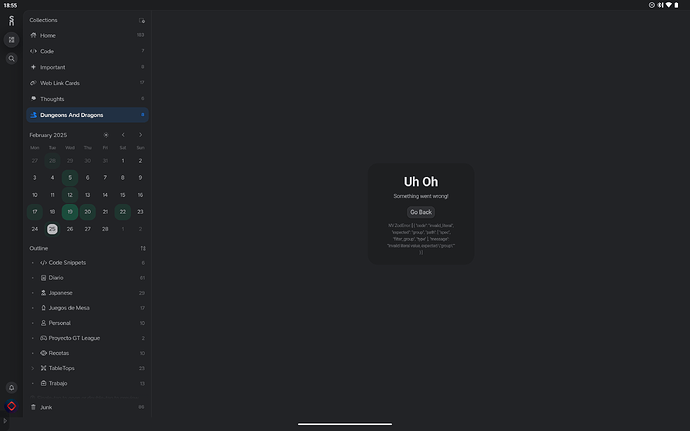The width and height of the screenshot is (690, 431).
Task: Add a new collection via Collections header icon
Action: click(x=142, y=20)
